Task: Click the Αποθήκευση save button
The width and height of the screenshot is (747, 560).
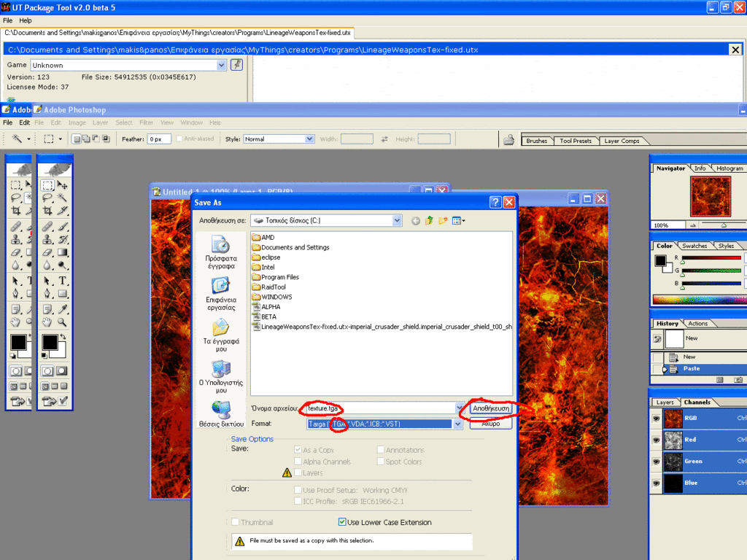Action: 491,409
